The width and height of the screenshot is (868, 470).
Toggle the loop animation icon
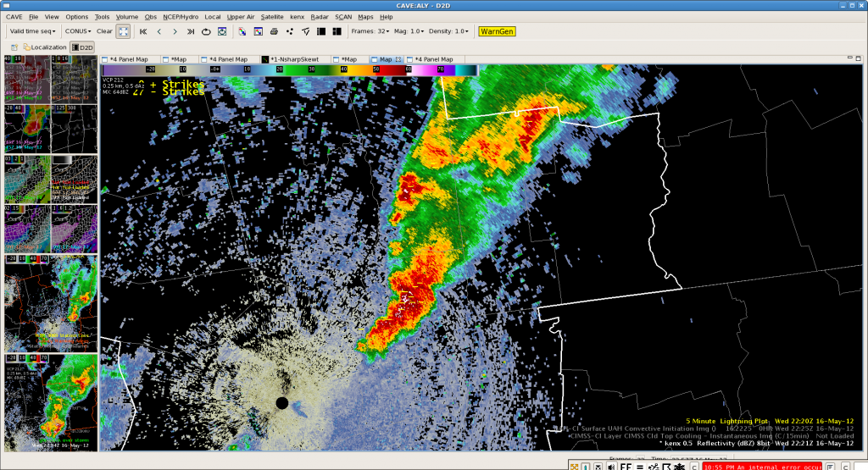pyautogui.click(x=206, y=31)
